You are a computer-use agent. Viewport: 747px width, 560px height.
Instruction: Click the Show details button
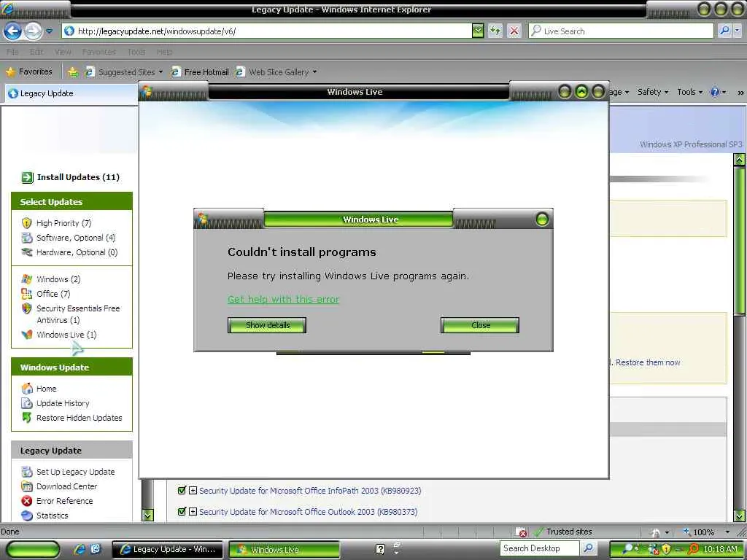click(267, 325)
